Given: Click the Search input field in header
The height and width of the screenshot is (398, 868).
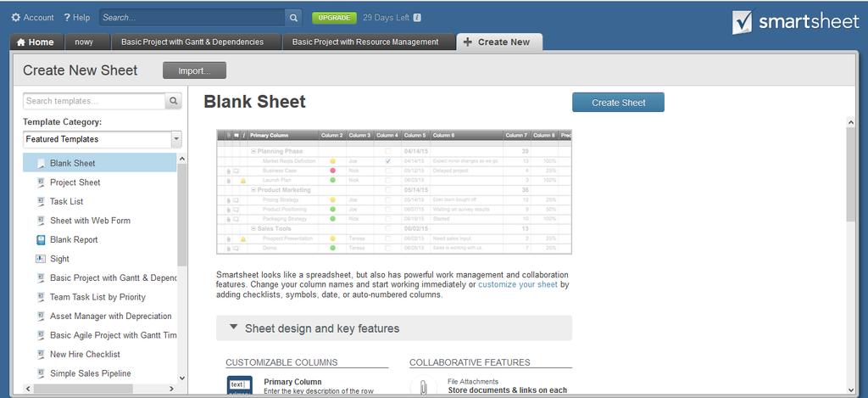Looking at the screenshot, I should pos(192,17).
